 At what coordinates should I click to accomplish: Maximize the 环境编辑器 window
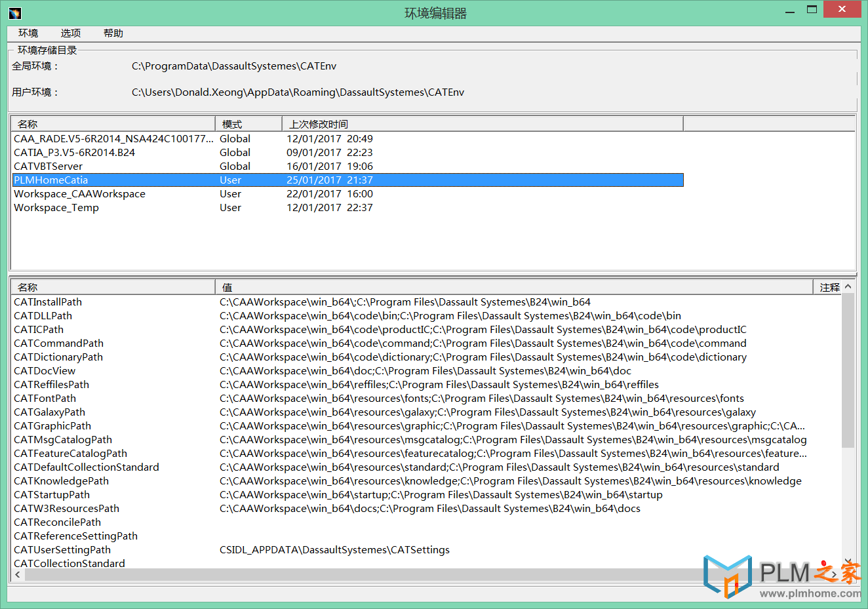[812, 10]
